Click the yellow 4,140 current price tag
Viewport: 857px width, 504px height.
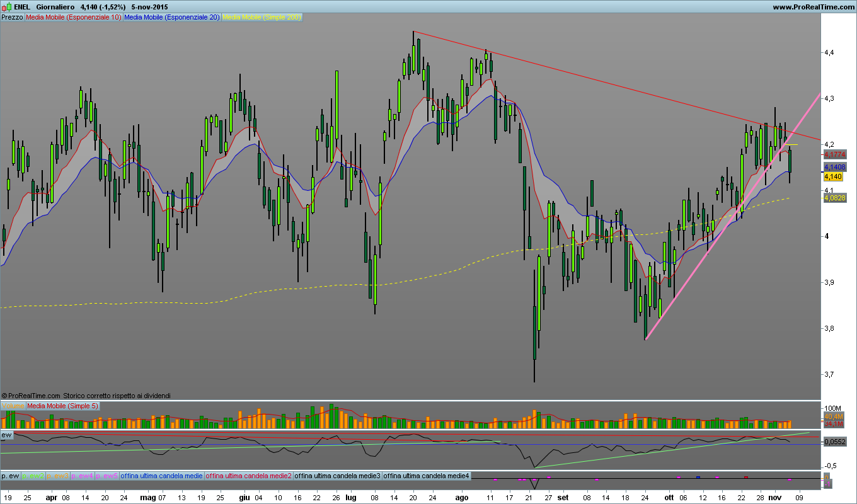click(832, 177)
